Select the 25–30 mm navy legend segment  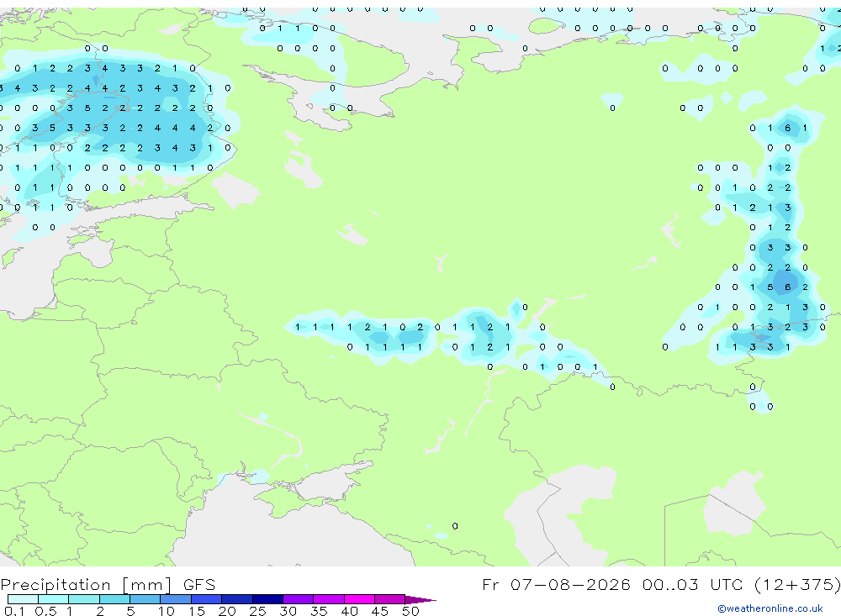267,599
